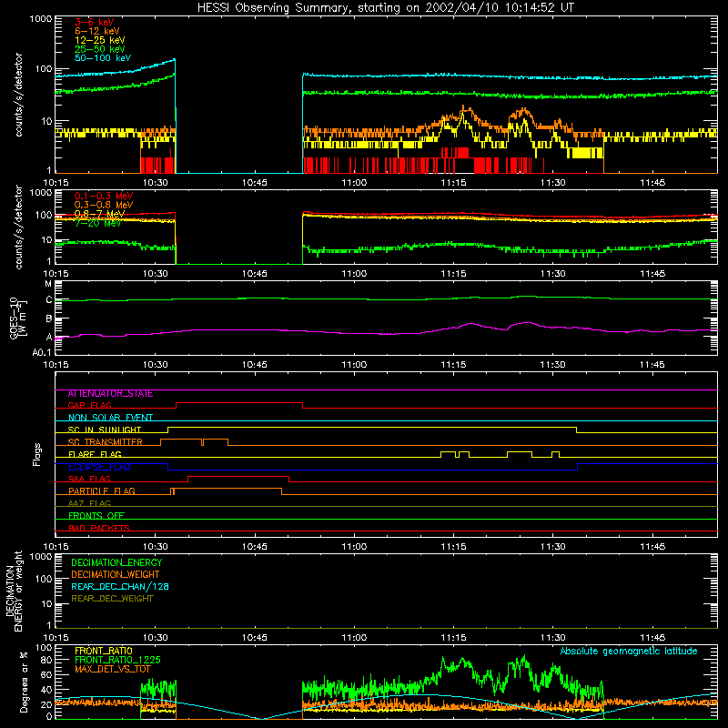The width and height of the screenshot is (728, 728).
Task: Click the A0.1 tick on GOES plot
Action: (x=42, y=352)
